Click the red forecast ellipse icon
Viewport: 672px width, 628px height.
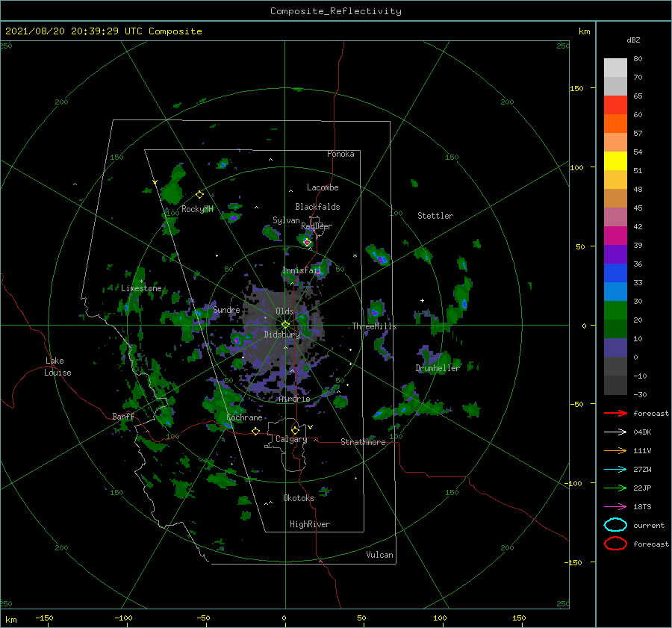[x=615, y=544]
